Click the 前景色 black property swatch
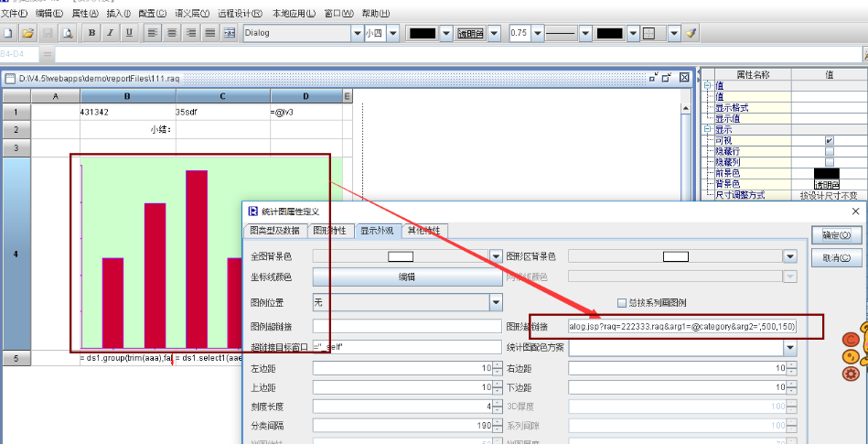868x445 pixels. pyautogui.click(x=827, y=173)
